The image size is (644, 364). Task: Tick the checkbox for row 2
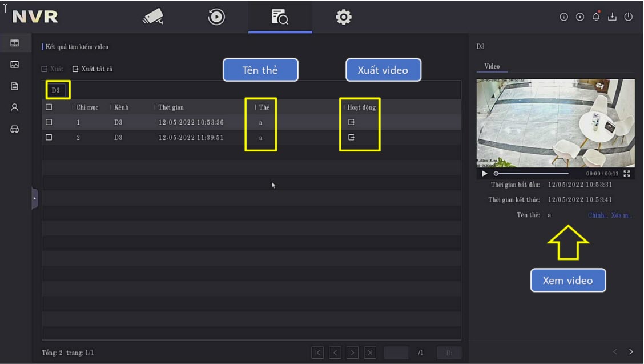pos(49,138)
